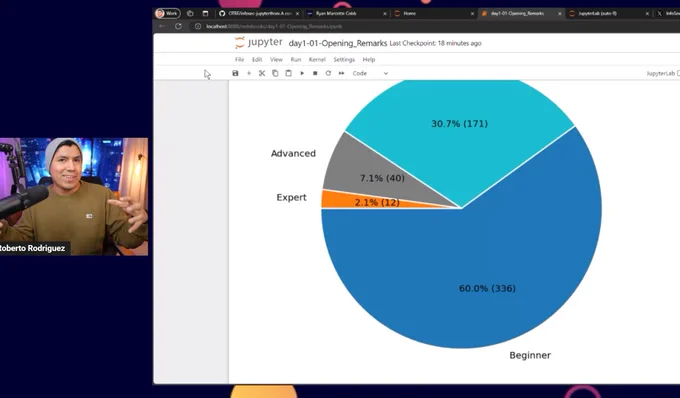Open the Run menu

(x=296, y=59)
